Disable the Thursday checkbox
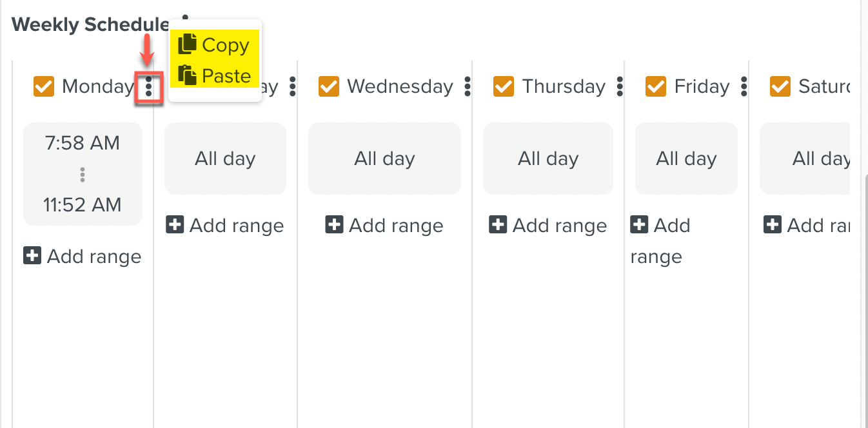868x428 pixels. (504, 86)
